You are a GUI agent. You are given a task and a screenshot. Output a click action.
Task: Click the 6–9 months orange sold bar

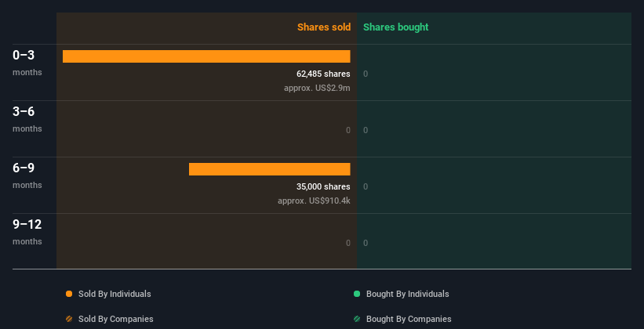pos(269,169)
